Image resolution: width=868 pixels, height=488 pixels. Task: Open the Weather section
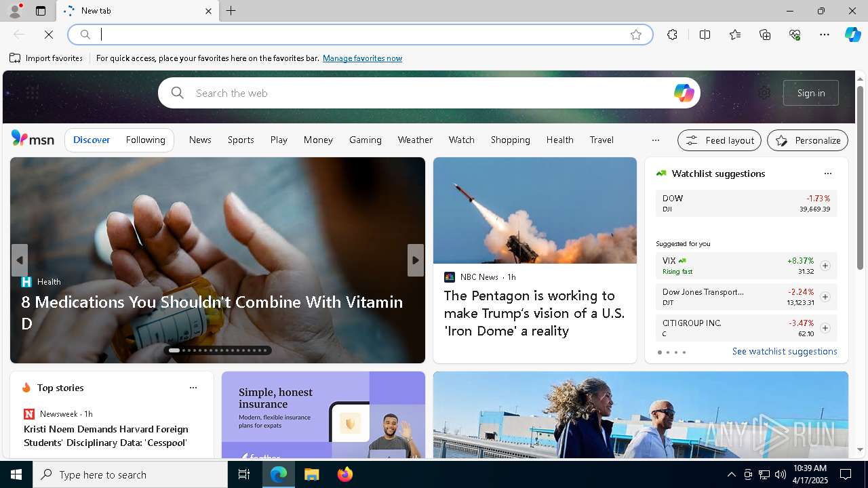[x=415, y=140]
